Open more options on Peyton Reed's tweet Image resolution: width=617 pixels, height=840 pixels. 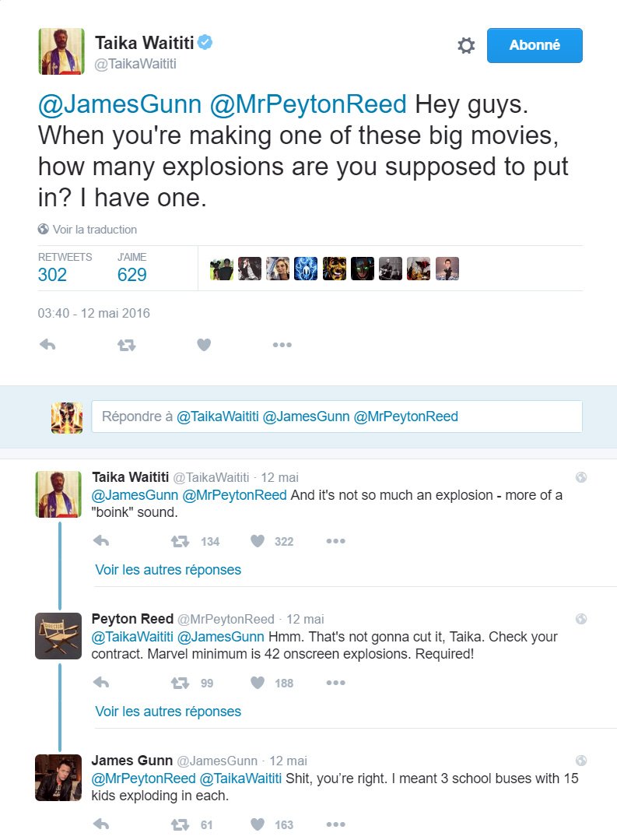(335, 683)
